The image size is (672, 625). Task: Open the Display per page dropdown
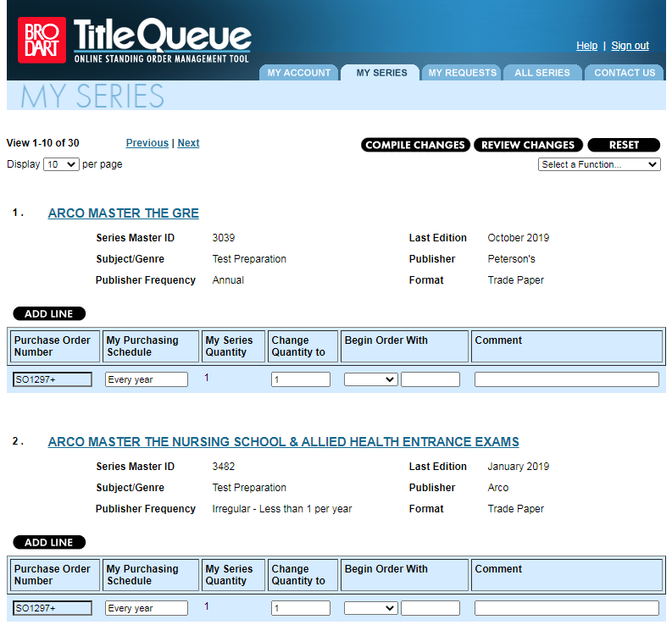tap(61, 164)
